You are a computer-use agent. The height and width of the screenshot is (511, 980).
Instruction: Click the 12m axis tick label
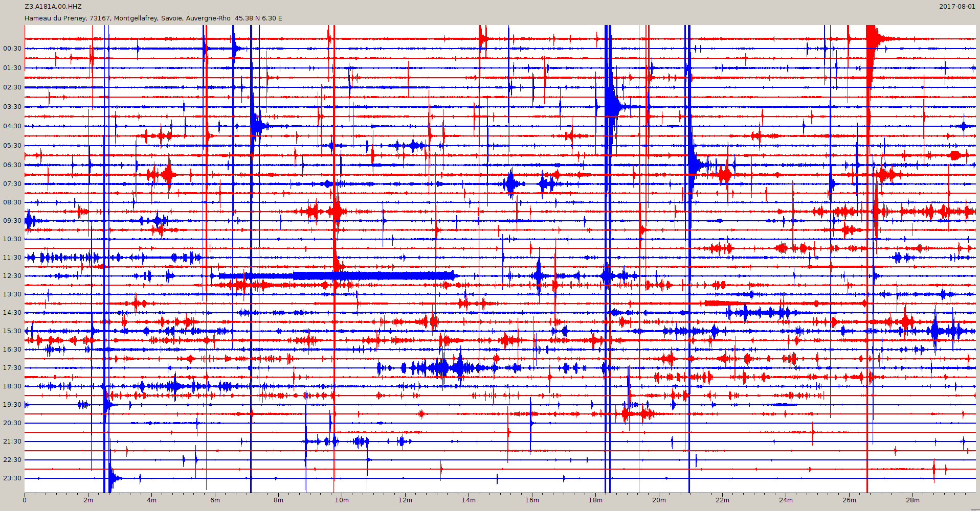(x=405, y=500)
